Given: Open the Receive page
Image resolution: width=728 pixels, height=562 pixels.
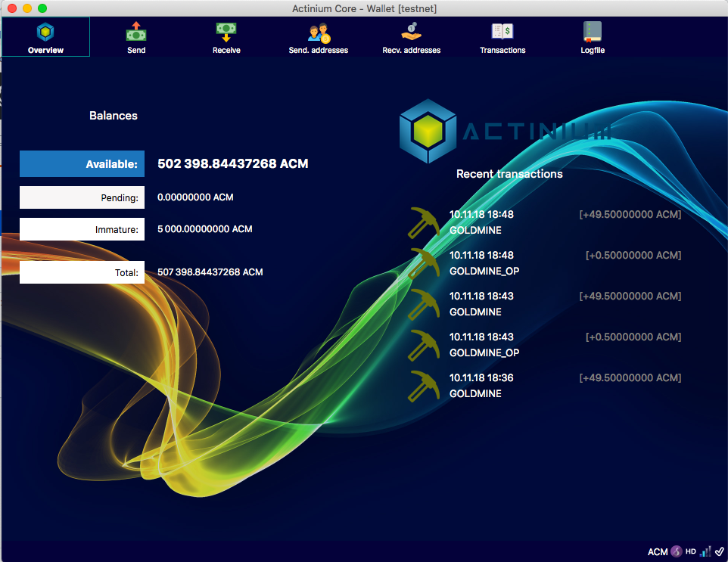Looking at the screenshot, I should pos(226,37).
